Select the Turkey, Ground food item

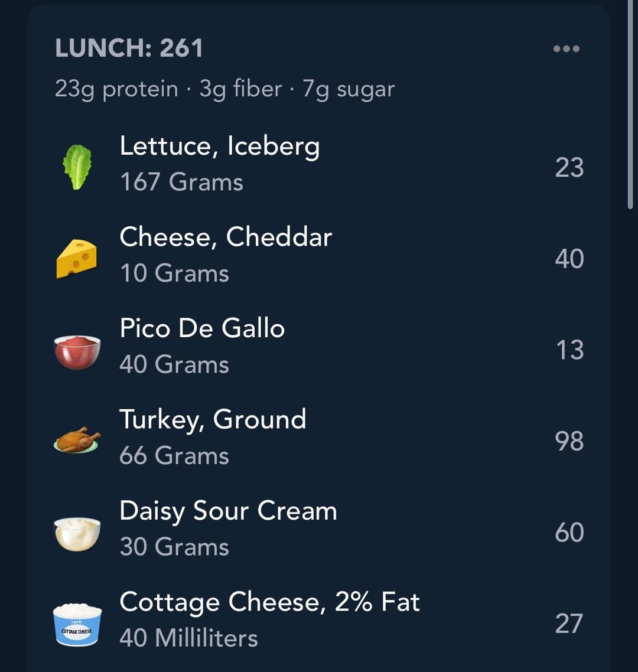tap(213, 420)
